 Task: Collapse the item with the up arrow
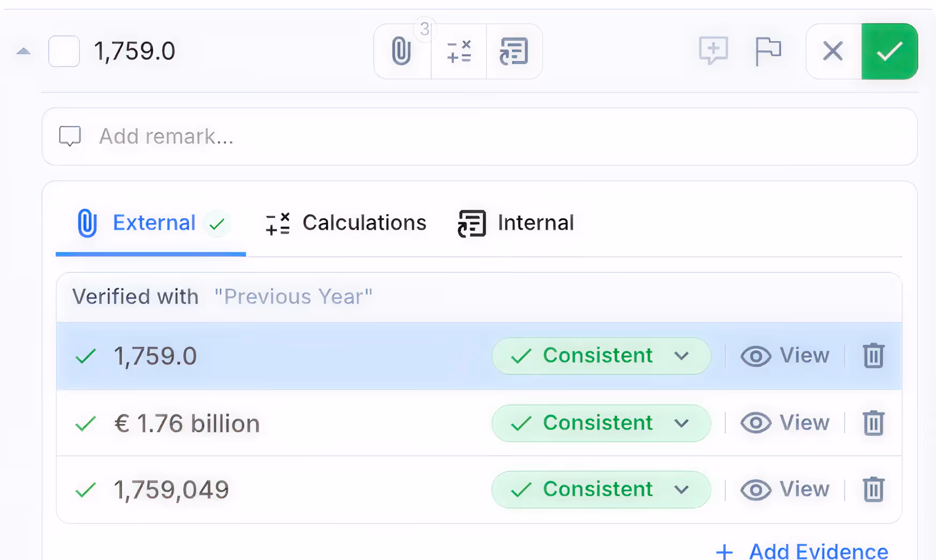tap(24, 51)
